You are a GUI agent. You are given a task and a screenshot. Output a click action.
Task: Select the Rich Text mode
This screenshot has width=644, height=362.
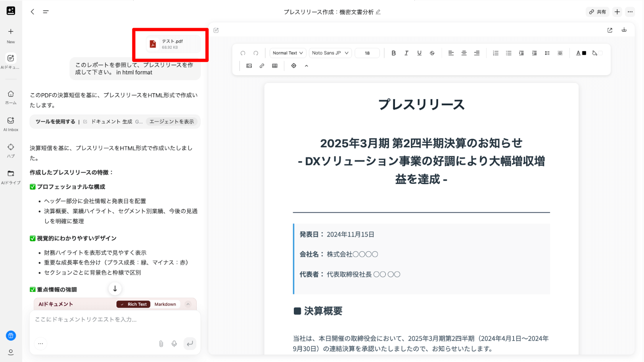tap(134, 304)
